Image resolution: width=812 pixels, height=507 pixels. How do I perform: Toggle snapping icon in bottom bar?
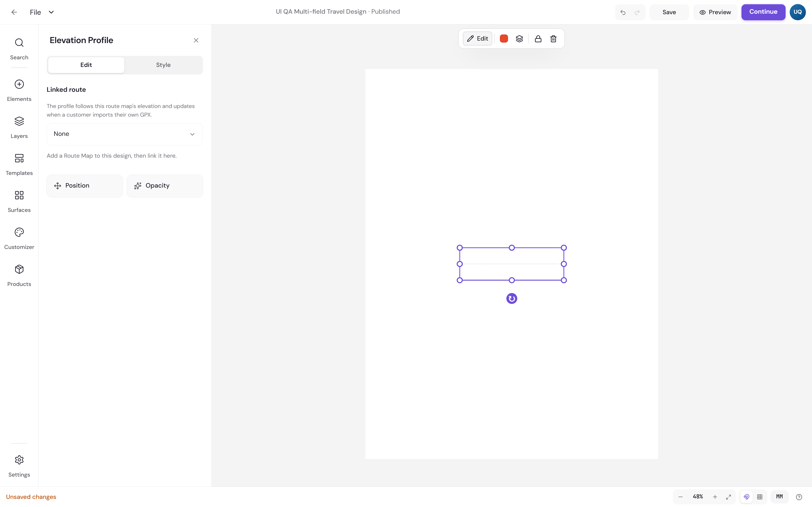click(746, 497)
